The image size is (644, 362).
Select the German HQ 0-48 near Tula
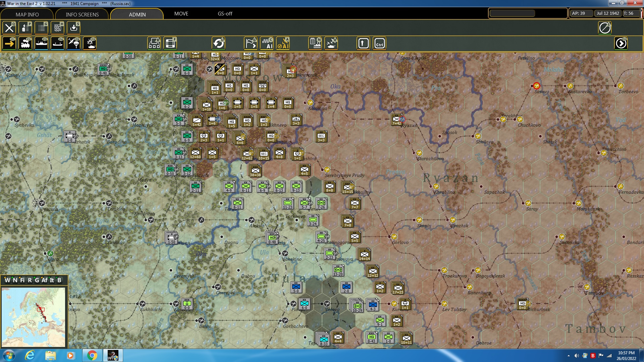(272, 238)
